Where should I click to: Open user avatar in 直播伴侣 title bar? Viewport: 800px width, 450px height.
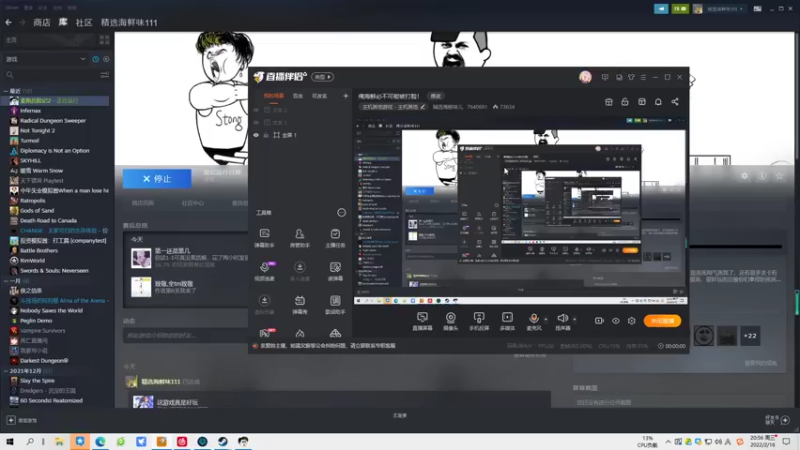585,77
